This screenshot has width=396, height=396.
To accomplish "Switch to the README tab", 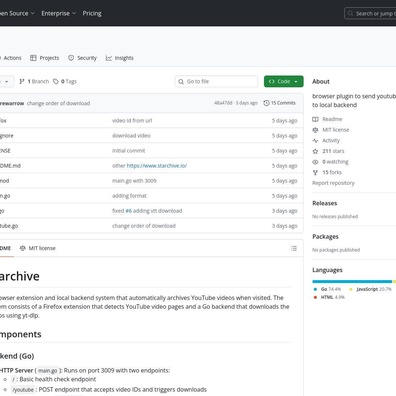I will (6, 248).
